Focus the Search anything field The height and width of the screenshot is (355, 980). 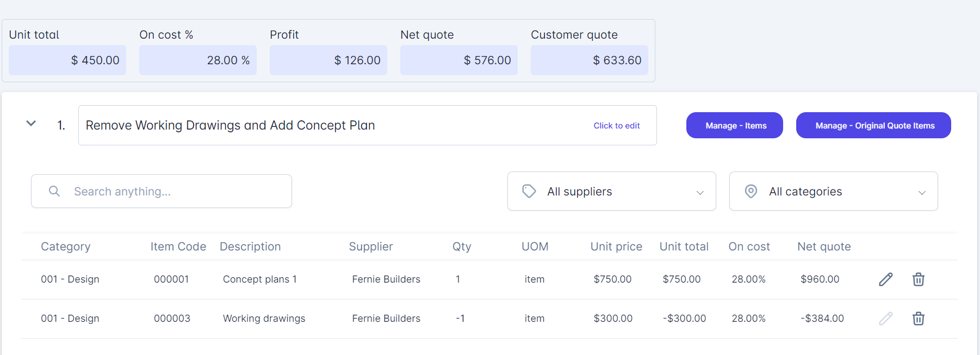[x=174, y=191]
